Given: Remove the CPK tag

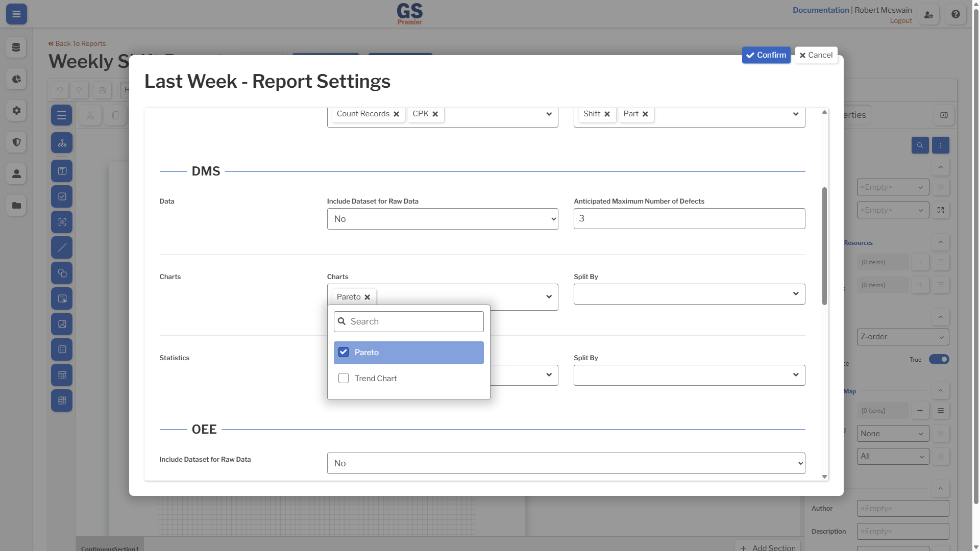Looking at the screenshot, I should tap(435, 114).
